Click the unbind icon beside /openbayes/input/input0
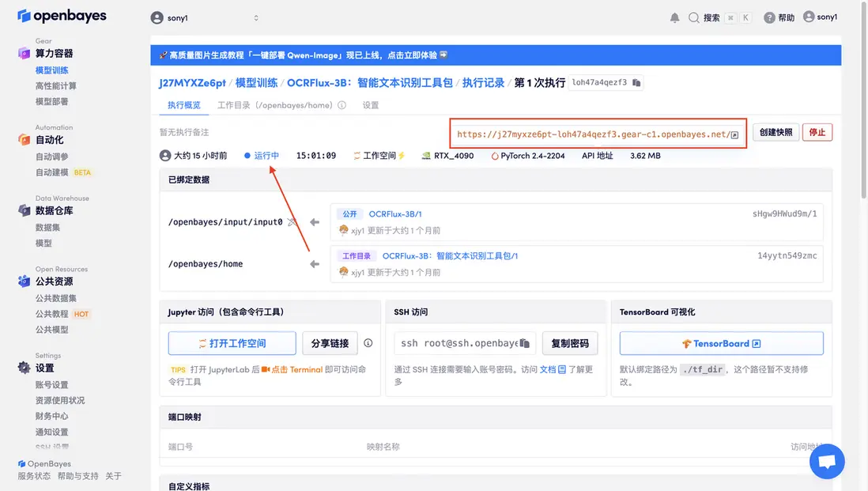 [292, 222]
